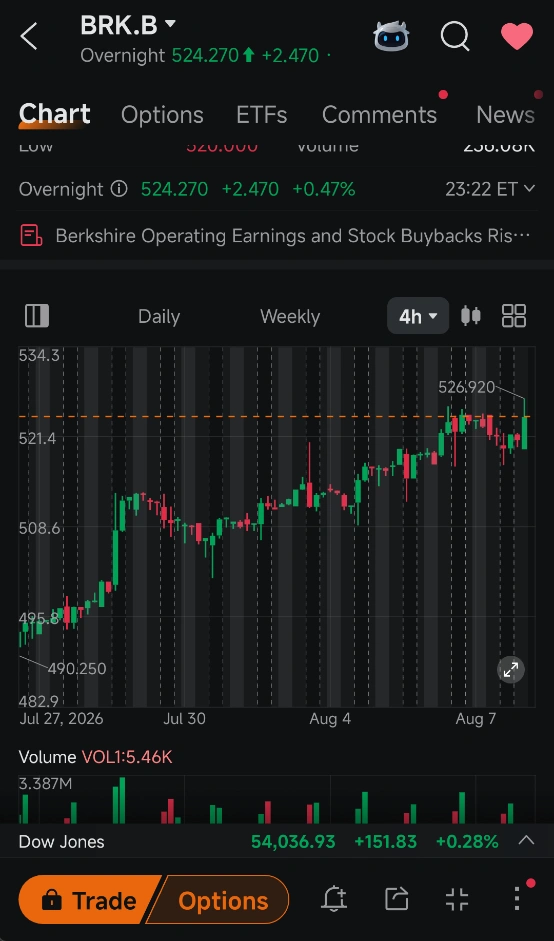Toggle the chart side panel layout icon

37,315
